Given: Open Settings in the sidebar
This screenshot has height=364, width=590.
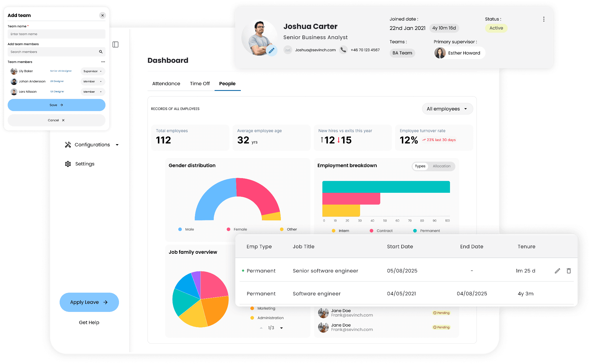Looking at the screenshot, I should coord(80,164).
